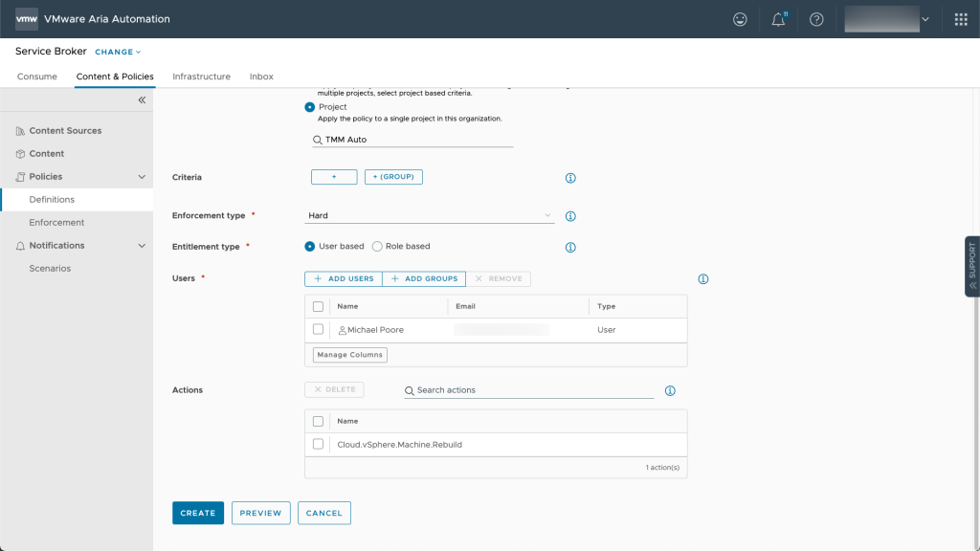980x551 pixels.
Task: Select the Role based radio button
Action: tap(377, 246)
